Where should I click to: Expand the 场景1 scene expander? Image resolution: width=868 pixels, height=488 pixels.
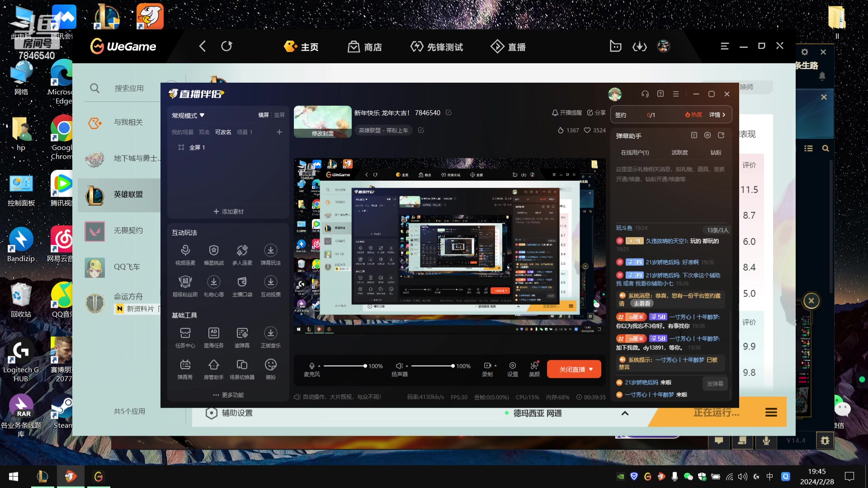tap(245, 132)
